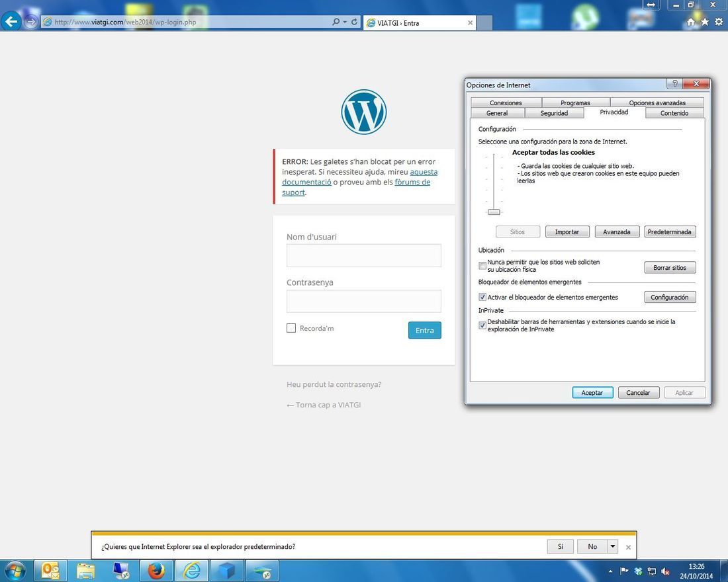Close the Opciones de Internet dialog
The image size is (728, 582).
coord(696,83)
